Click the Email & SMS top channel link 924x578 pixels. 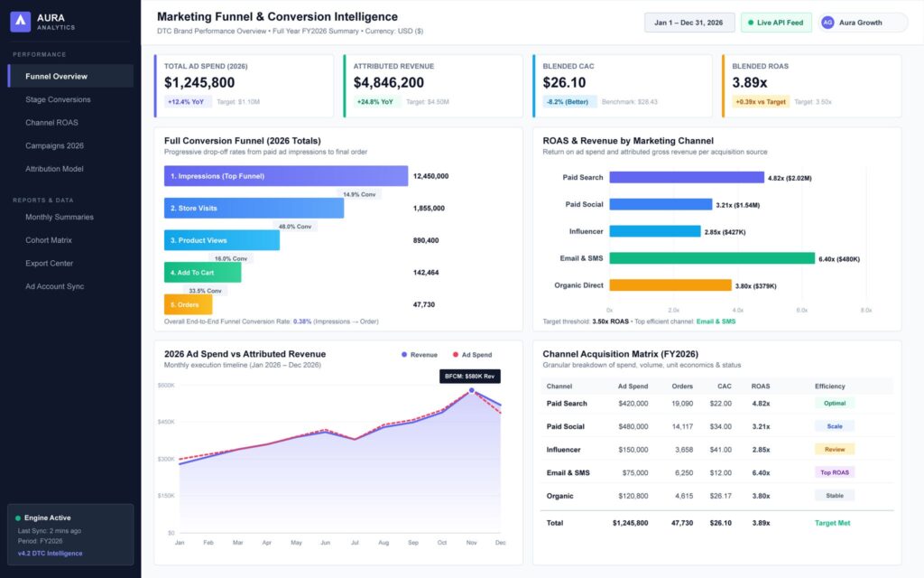coord(716,322)
